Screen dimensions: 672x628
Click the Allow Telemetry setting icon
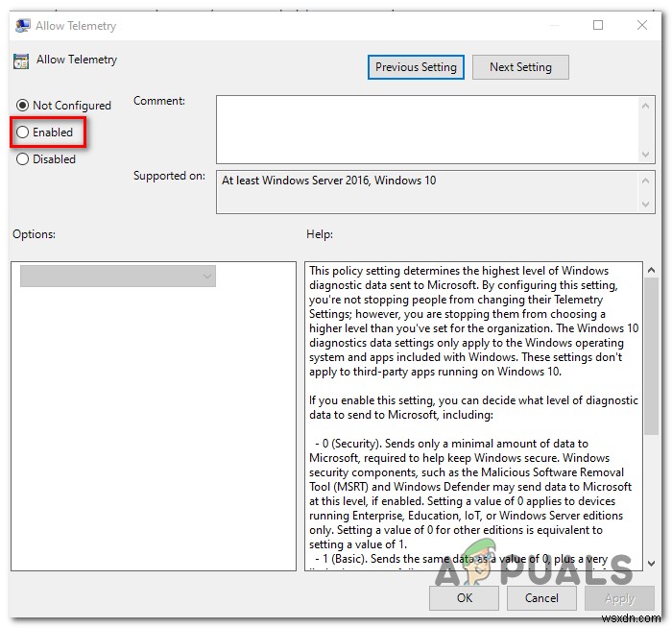pos(21,60)
